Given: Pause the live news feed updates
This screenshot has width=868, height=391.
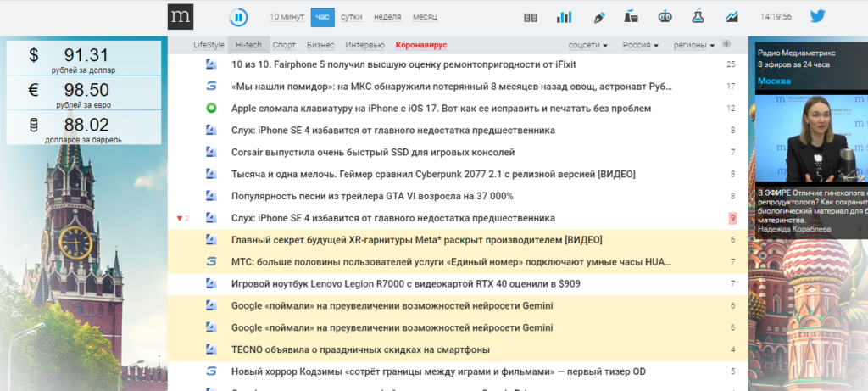Looking at the screenshot, I should (238, 17).
